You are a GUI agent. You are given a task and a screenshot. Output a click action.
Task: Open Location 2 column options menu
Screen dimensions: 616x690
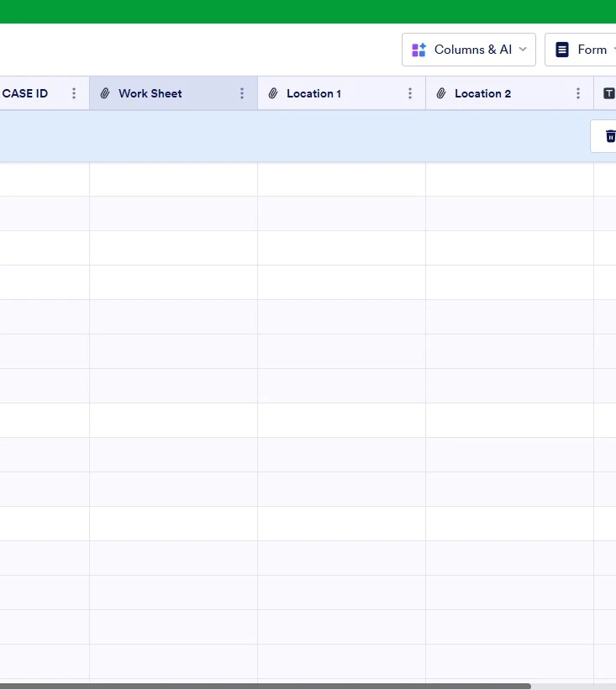point(578,93)
